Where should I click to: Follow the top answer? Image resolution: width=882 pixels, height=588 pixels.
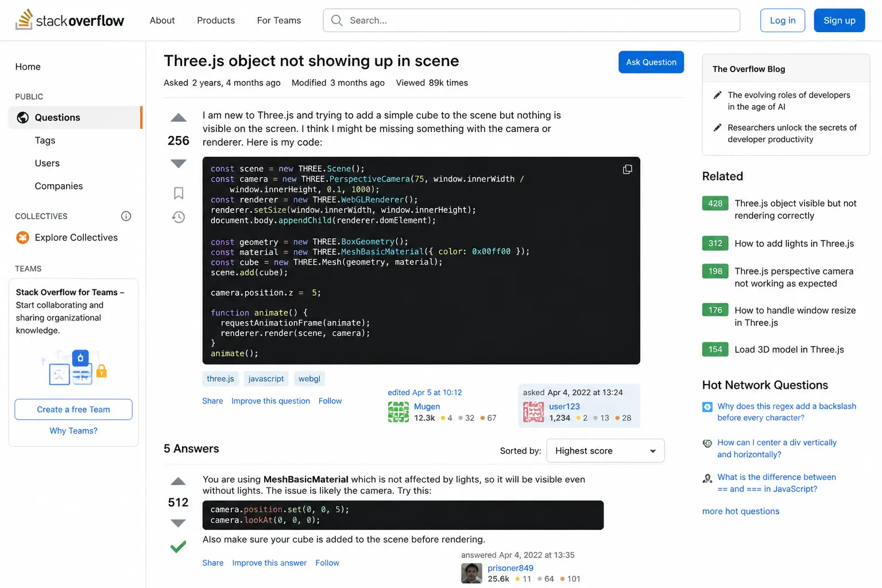(327, 563)
